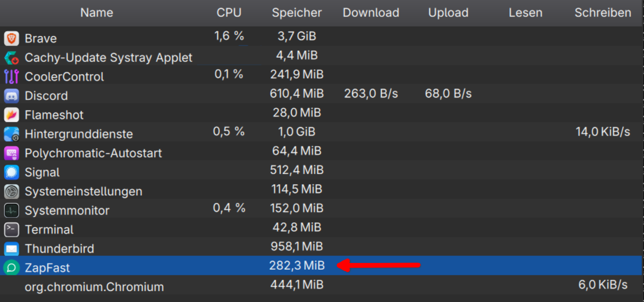Sort processes by CPU column
This screenshot has height=302, width=644.
click(x=229, y=13)
